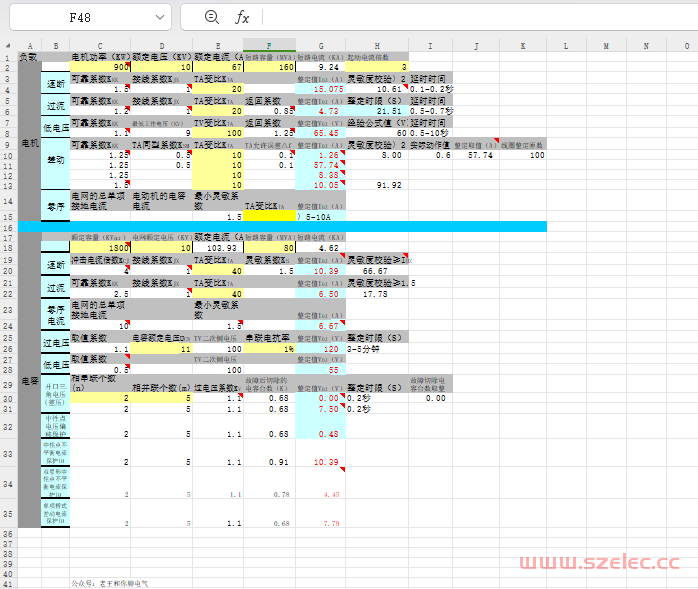Viewport: 698px width, 589px height.
Task: Click the select-all corner triangle
Action: pos(8,45)
